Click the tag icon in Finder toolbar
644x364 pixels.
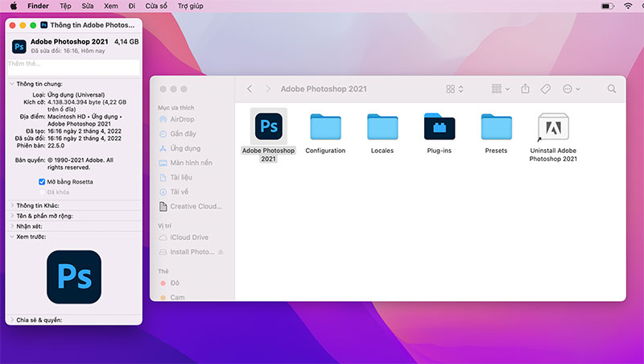(545, 89)
